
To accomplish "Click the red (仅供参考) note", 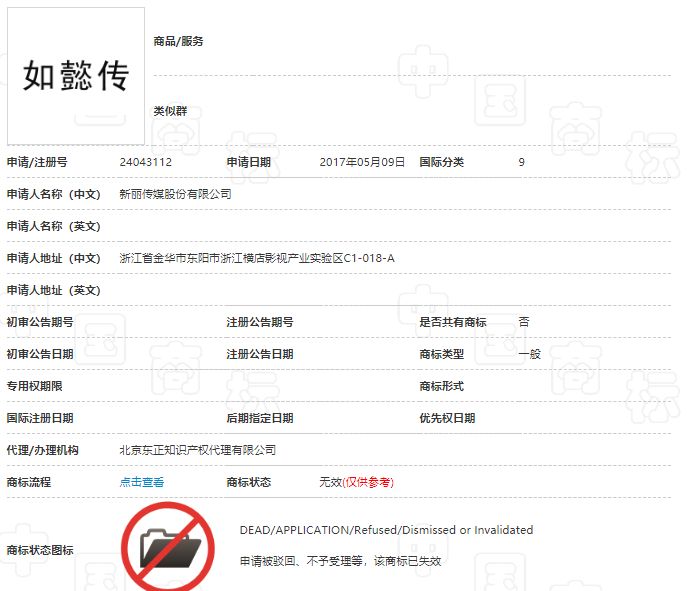I will [x=368, y=482].
